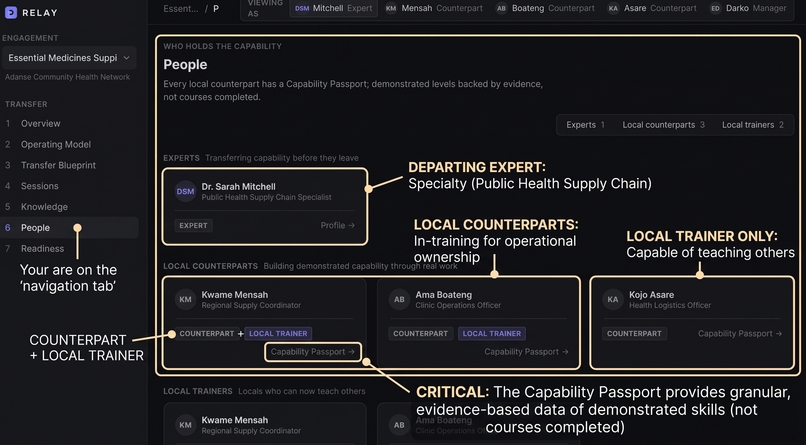Click Ama Boateng's COUNTERPART tag
Screen dimensions: 806x445
[x=420, y=333]
